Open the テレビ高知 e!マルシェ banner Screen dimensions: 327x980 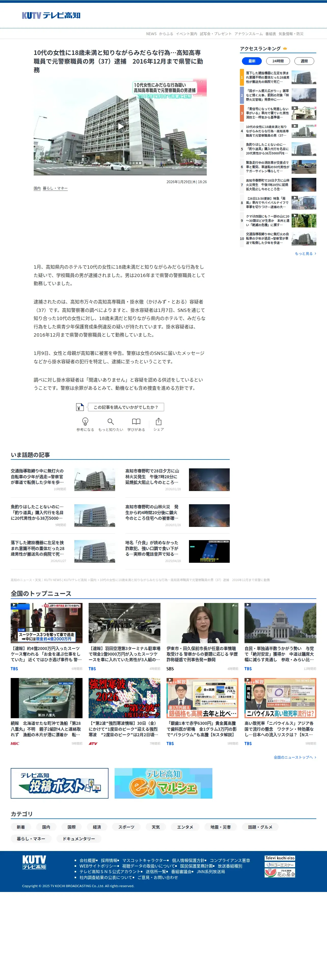tap(163, 783)
